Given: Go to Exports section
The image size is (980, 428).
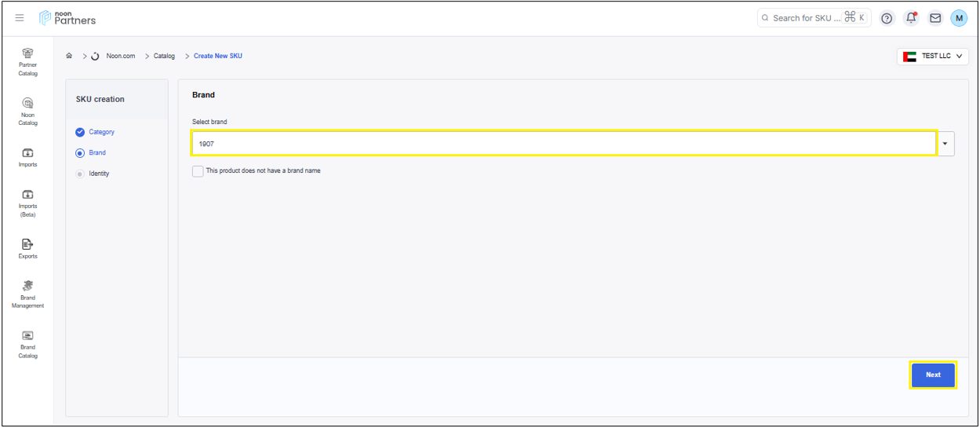Looking at the screenshot, I should click(x=27, y=248).
